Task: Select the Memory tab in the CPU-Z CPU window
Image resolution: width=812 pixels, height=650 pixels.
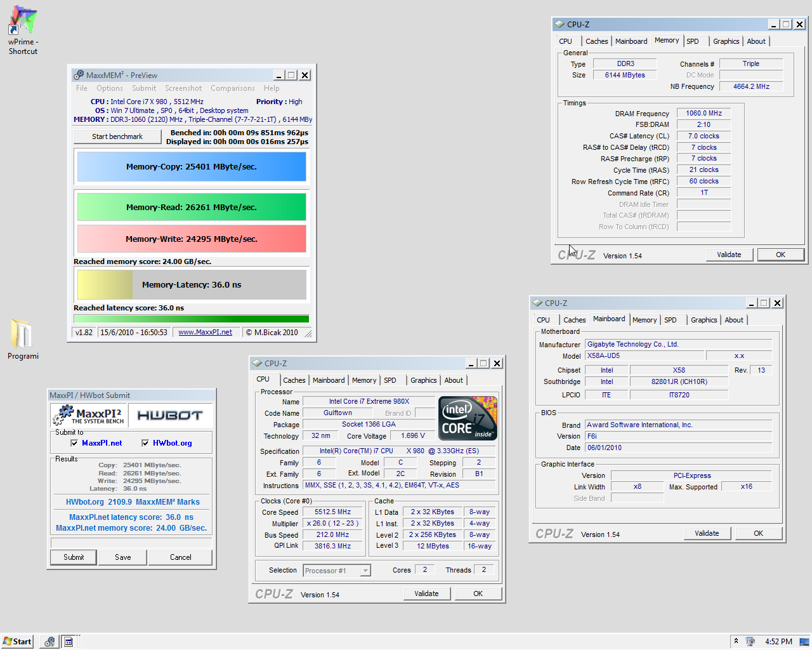Action: (364, 380)
